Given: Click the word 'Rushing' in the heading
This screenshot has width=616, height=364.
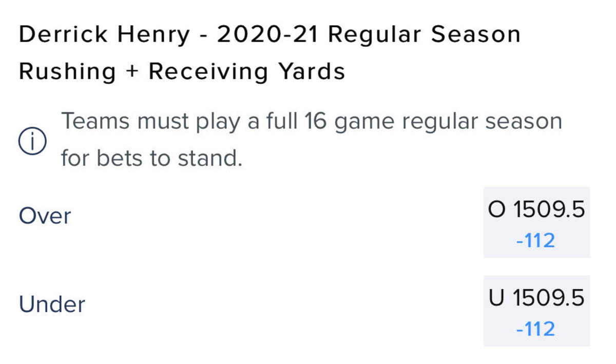Looking at the screenshot, I should pyautogui.click(x=67, y=72).
